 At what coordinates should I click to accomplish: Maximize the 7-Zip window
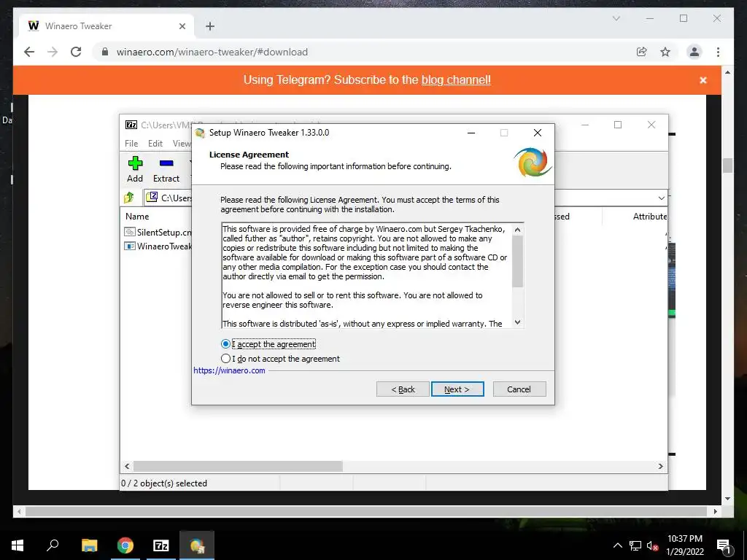coord(618,125)
